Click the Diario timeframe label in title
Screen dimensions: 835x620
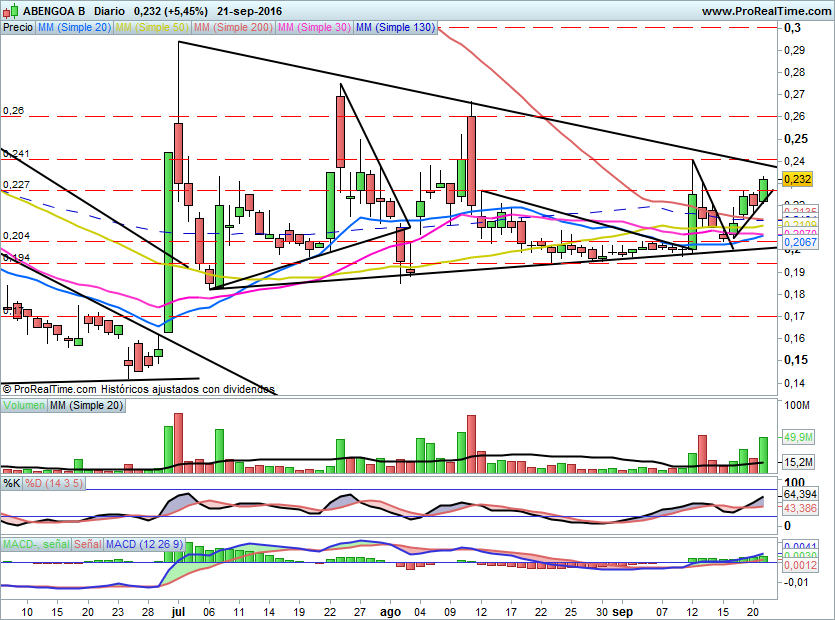click(109, 11)
